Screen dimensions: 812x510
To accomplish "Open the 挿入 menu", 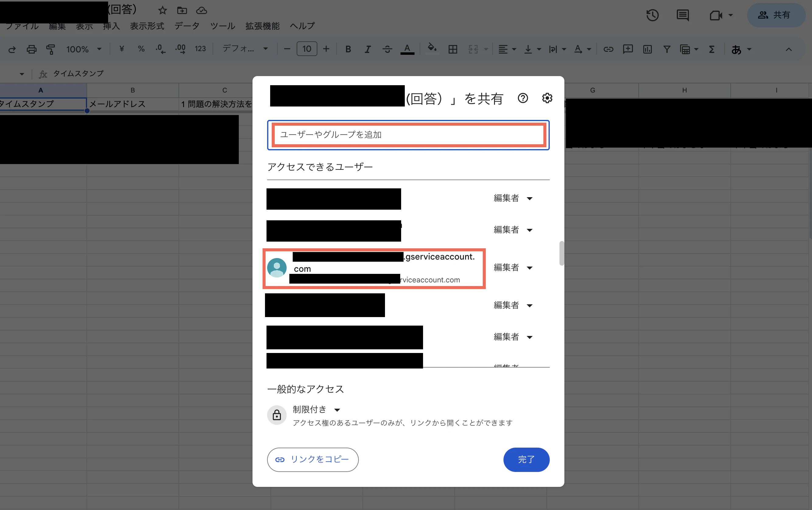I will pos(111,26).
